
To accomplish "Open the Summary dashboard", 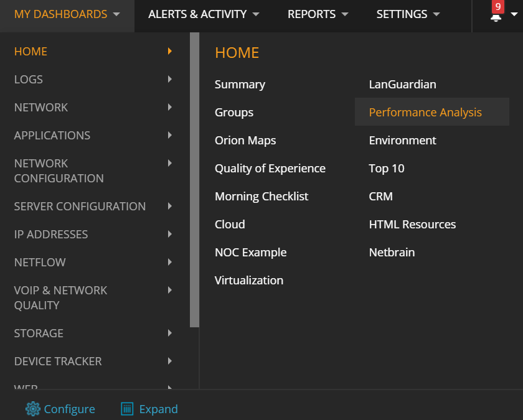I will pyautogui.click(x=240, y=85).
